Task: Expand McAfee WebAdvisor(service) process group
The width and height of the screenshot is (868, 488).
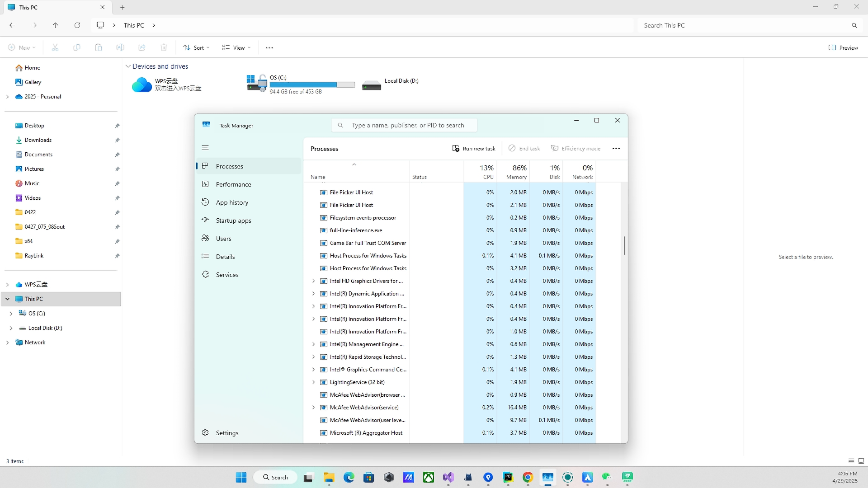Action: pos(313,407)
